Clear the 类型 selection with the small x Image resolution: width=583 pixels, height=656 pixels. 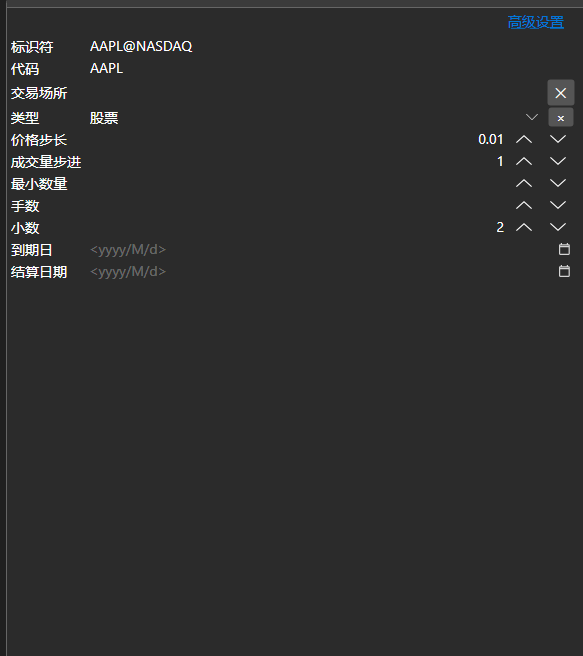click(x=561, y=118)
